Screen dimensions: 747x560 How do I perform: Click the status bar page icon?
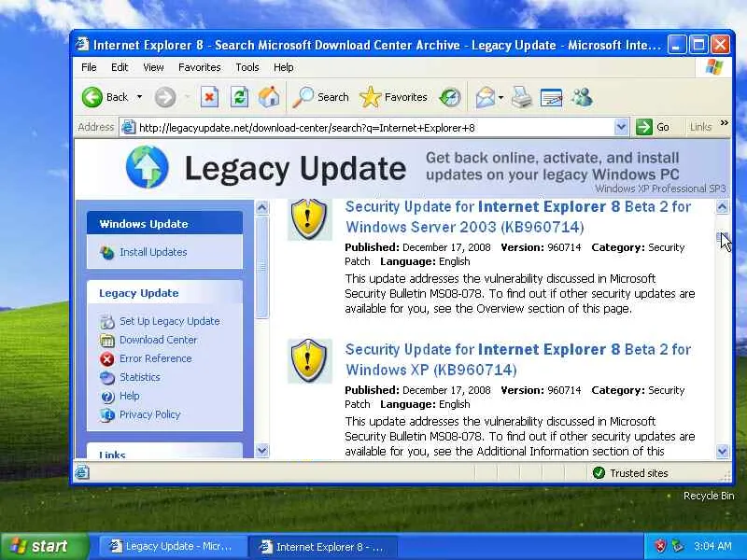(x=82, y=472)
